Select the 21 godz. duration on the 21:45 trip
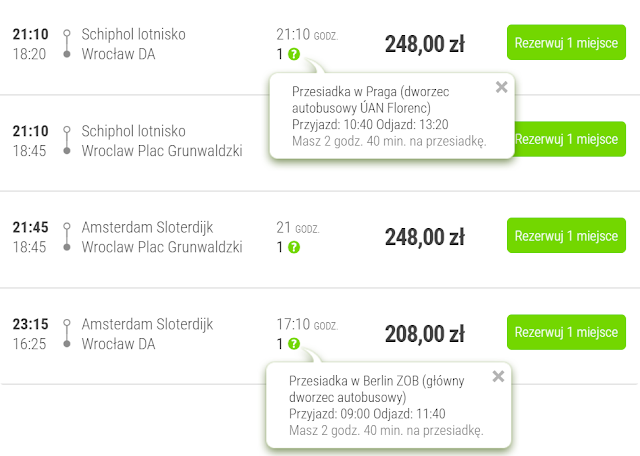 (297, 227)
